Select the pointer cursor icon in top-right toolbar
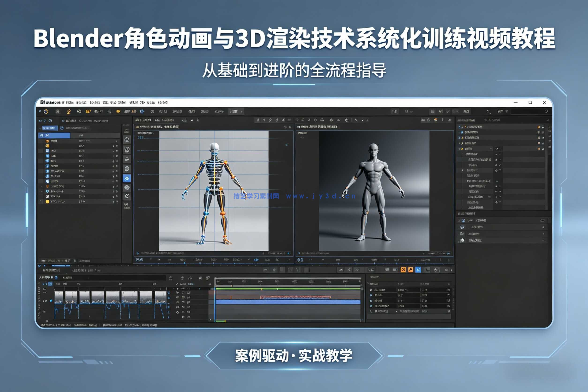588x392 pixels. tap(488, 112)
